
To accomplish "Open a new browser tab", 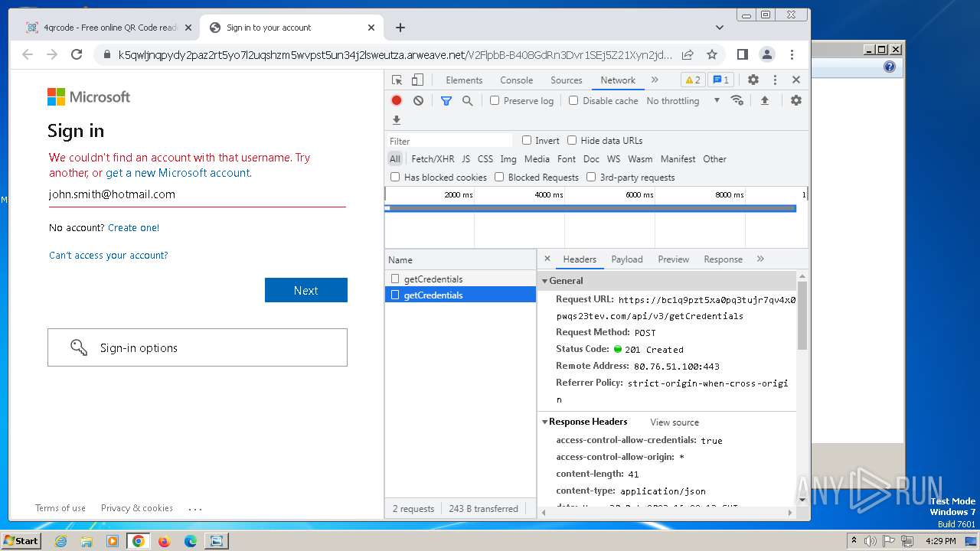I will pyautogui.click(x=400, y=28).
